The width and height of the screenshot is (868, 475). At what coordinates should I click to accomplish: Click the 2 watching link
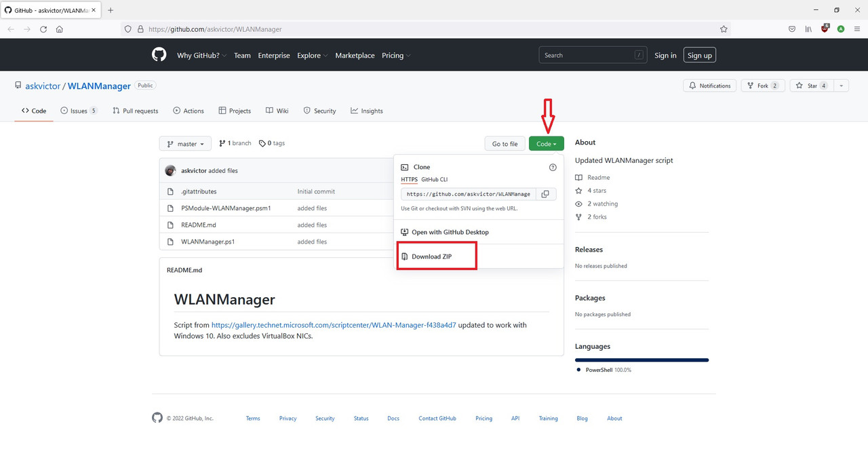click(x=597, y=204)
